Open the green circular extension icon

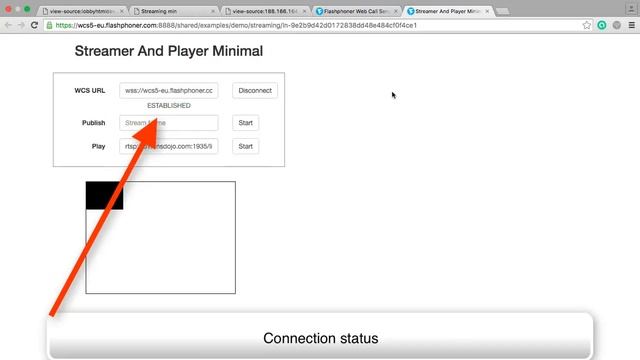[602, 25]
